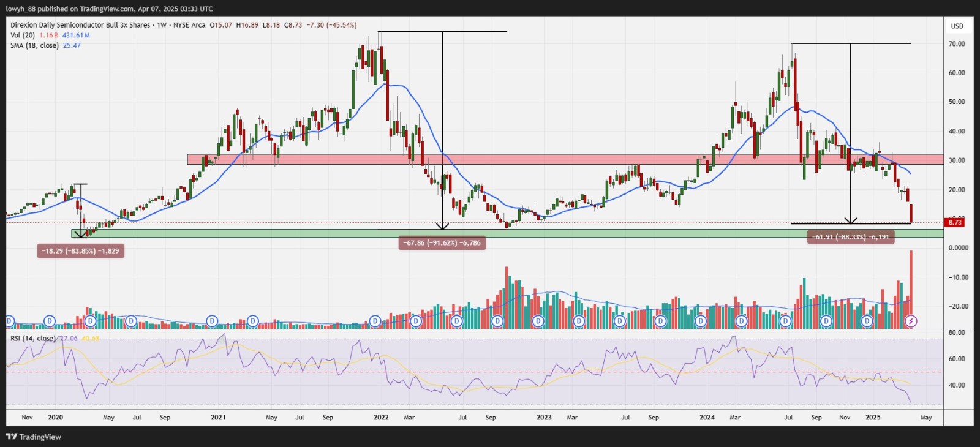Click the SMA (18, close) indicator legend
Viewport: 980px width, 447px height.
(x=34, y=45)
